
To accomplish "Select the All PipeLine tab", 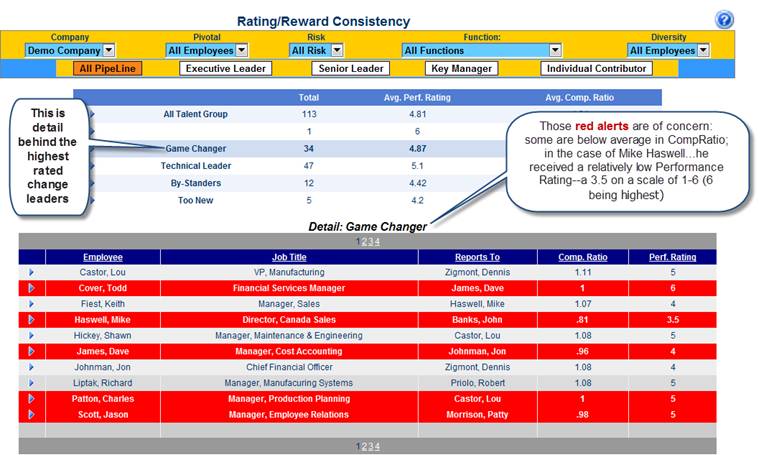I will [x=107, y=69].
